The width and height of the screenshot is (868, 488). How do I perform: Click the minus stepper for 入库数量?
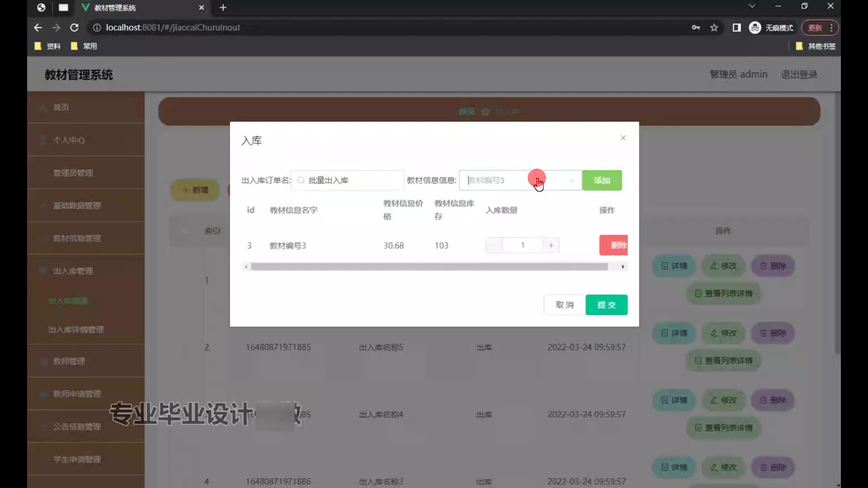pos(494,245)
